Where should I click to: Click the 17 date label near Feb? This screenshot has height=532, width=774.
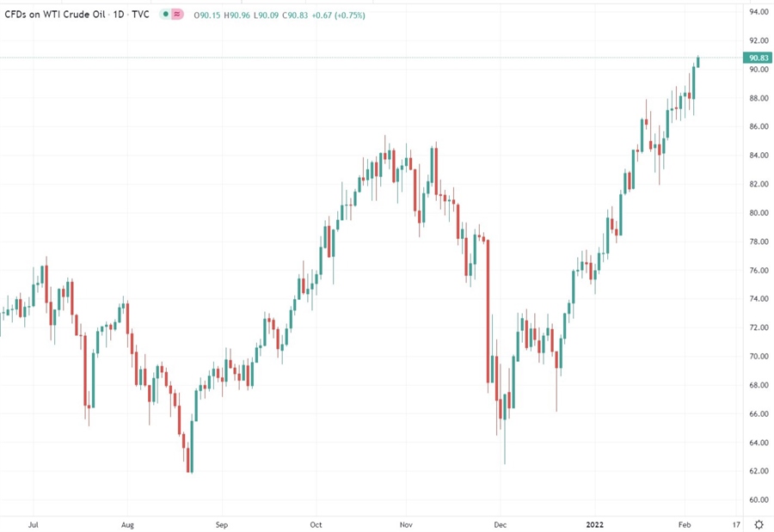[735, 524]
